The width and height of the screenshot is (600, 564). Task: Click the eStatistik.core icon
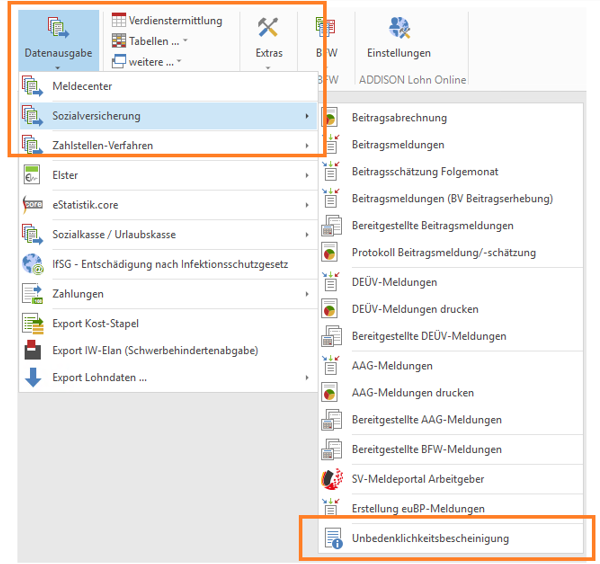tap(33, 205)
